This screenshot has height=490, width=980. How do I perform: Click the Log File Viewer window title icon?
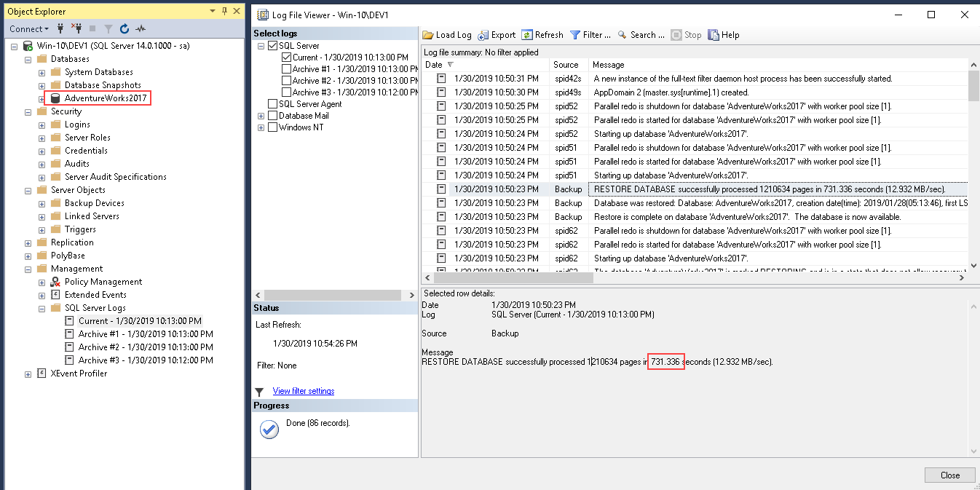pyautogui.click(x=261, y=15)
